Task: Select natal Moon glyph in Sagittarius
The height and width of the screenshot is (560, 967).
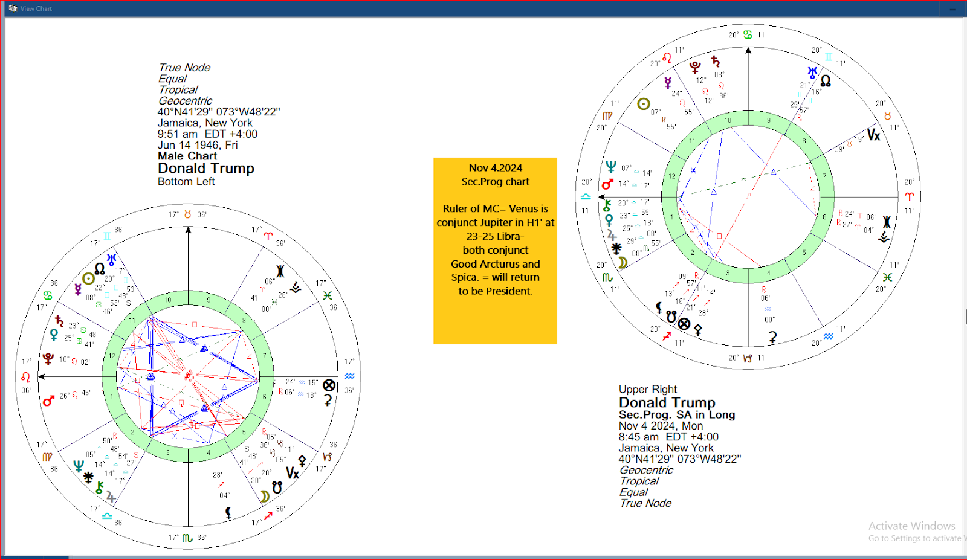Action: [x=265, y=497]
